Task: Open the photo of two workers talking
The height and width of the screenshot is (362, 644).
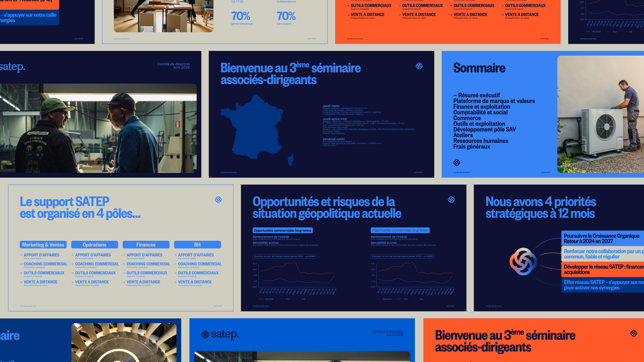Action: pos(98,128)
